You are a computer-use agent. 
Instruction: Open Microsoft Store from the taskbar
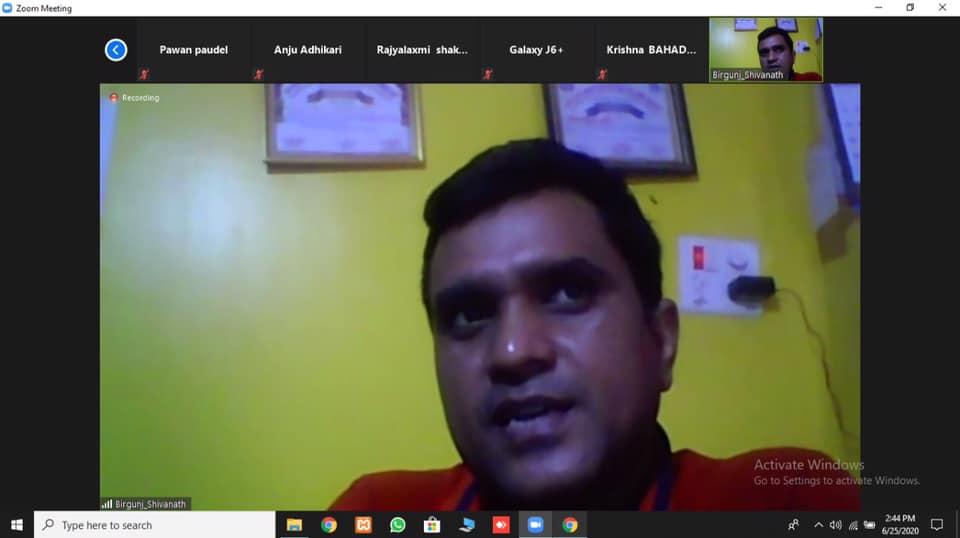click(x=432, y=525)
